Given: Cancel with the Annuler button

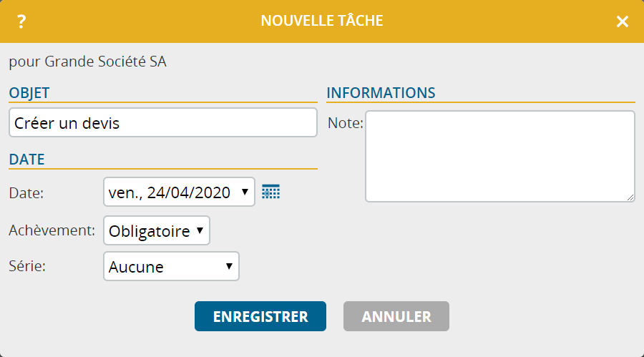Looking at the screenshot, I should tap(396, 316).
